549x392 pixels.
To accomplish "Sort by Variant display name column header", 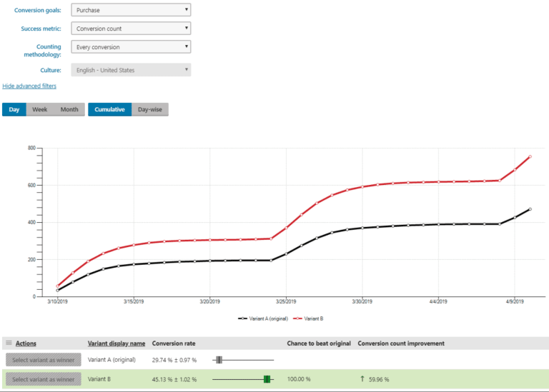I will (116, 343).
